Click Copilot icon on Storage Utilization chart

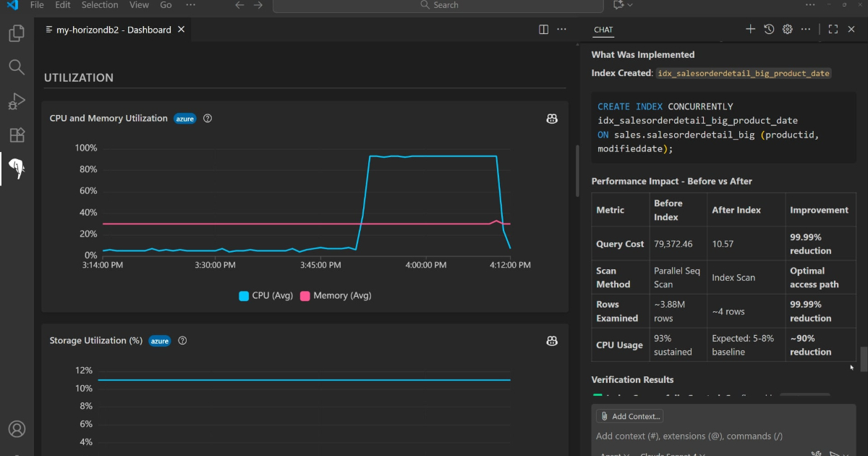[552, 341]
